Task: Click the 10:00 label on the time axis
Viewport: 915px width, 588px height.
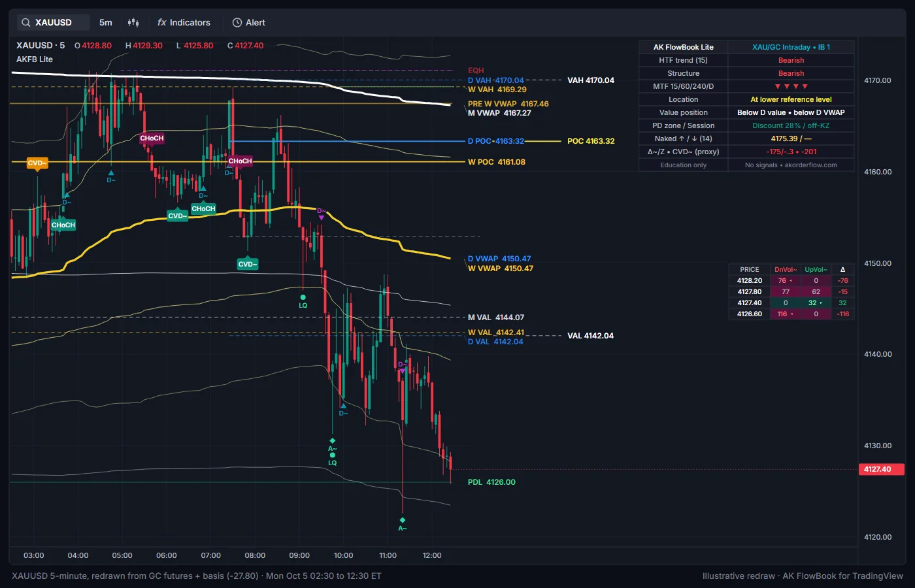Action: click(344, 555)
